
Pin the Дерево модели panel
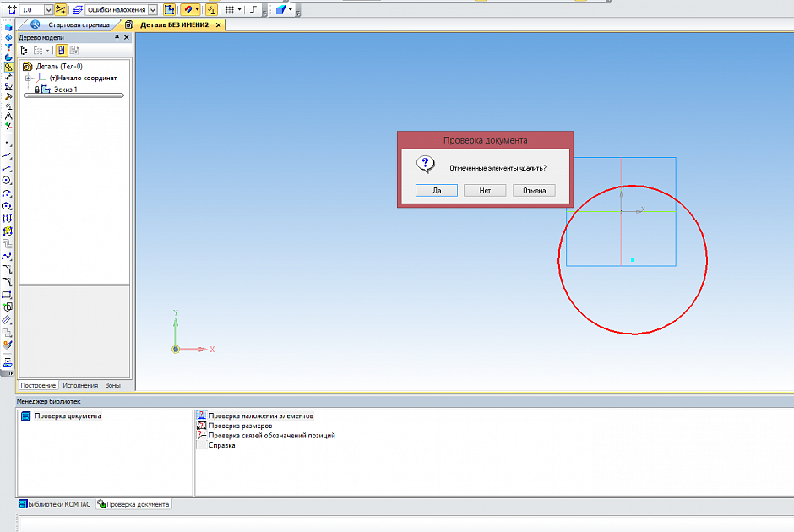pos(117,37)
